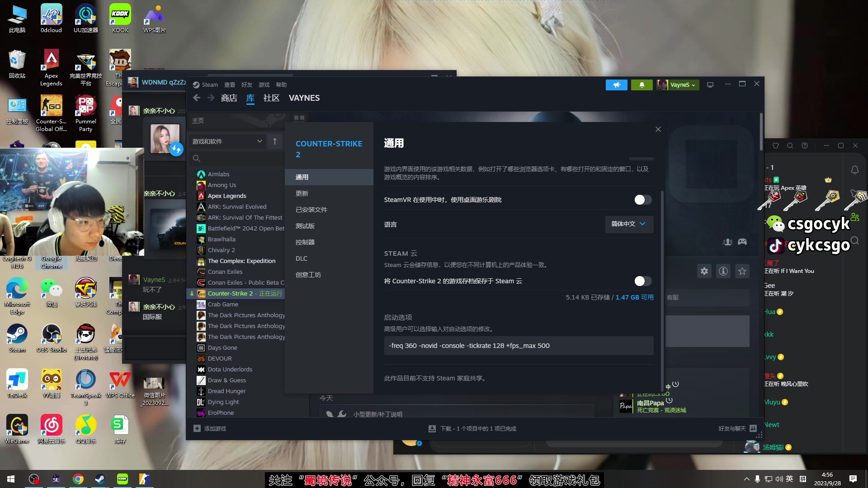Viewport: 868px width, 488px height.
Task: Click KOOK icon in taskbar
Action: (122, 479)
